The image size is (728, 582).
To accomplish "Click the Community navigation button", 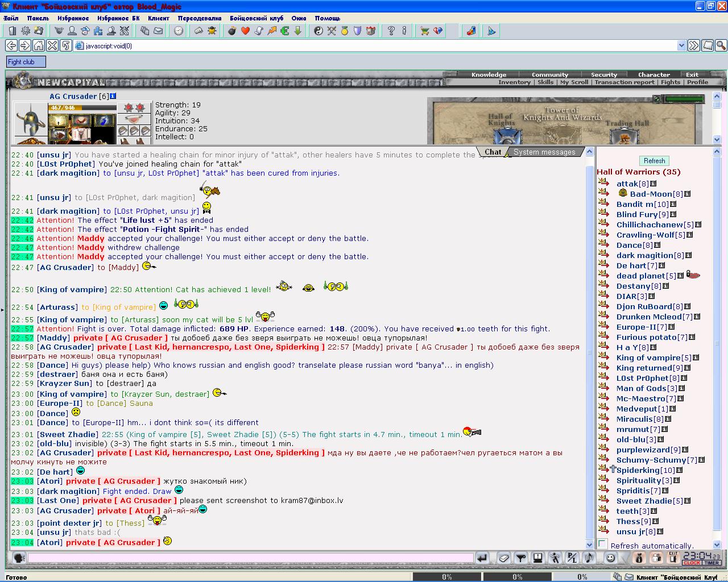I will tap(549, 74).
